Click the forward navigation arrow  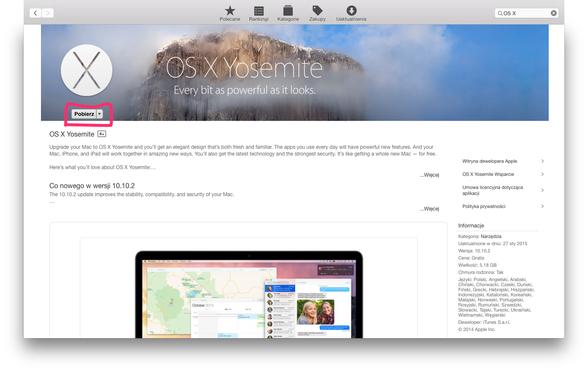coord(48,13)
